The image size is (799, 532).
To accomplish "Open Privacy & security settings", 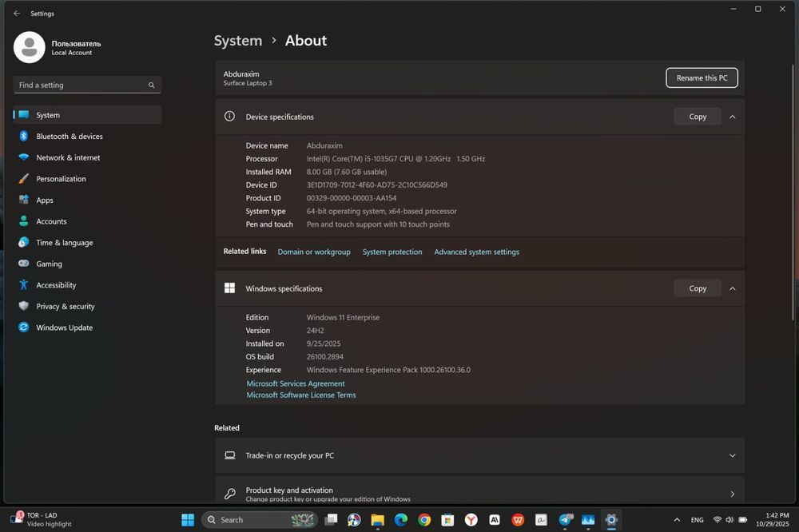I will click(x=87, y=307).
